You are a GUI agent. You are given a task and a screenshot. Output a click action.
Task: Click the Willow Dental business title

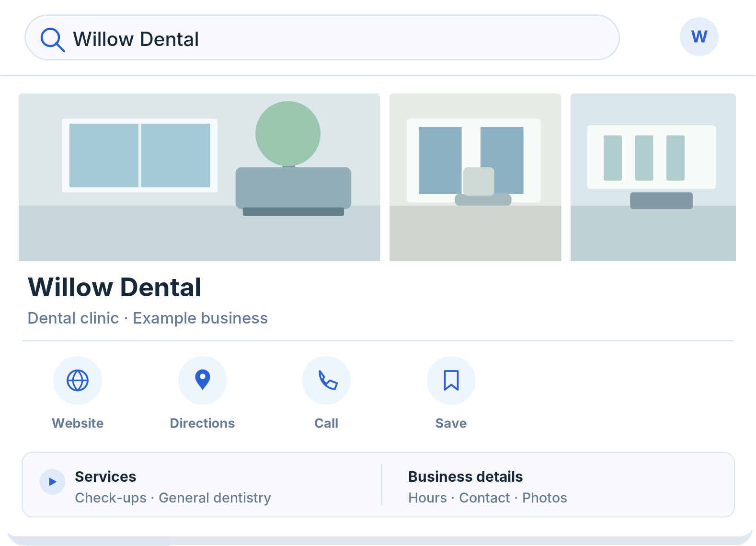115,288
